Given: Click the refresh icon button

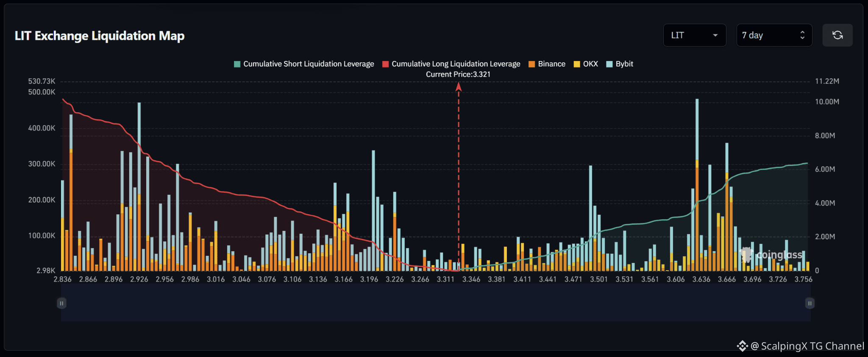Looking at the screenshot, I should point(837,35).
